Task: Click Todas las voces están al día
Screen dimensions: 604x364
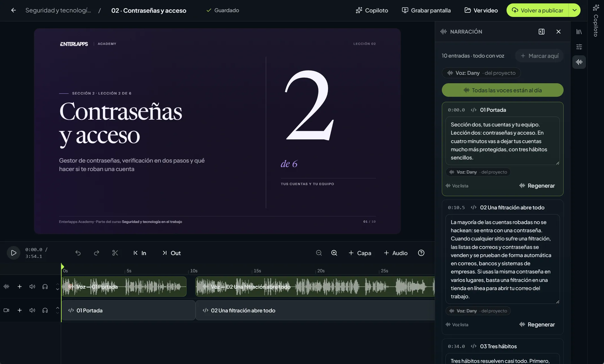Action: [x=503, y=90]
